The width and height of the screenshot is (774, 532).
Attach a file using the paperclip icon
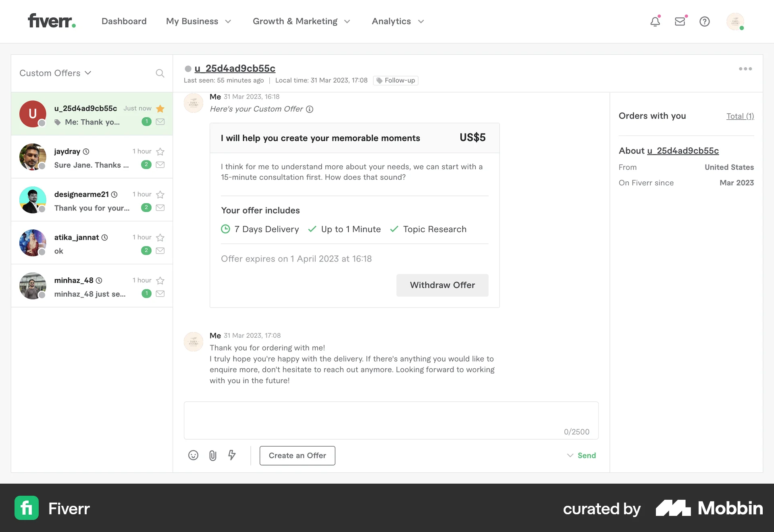(x=212, y=455)
